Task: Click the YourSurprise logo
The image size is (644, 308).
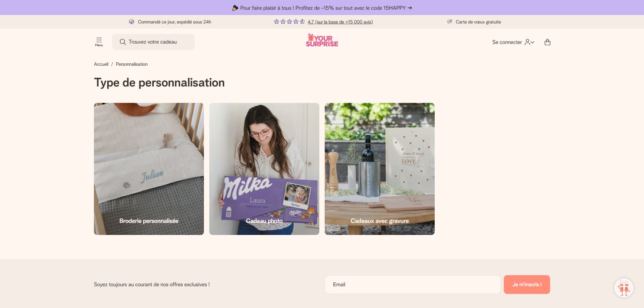Action: pos(322,40)
